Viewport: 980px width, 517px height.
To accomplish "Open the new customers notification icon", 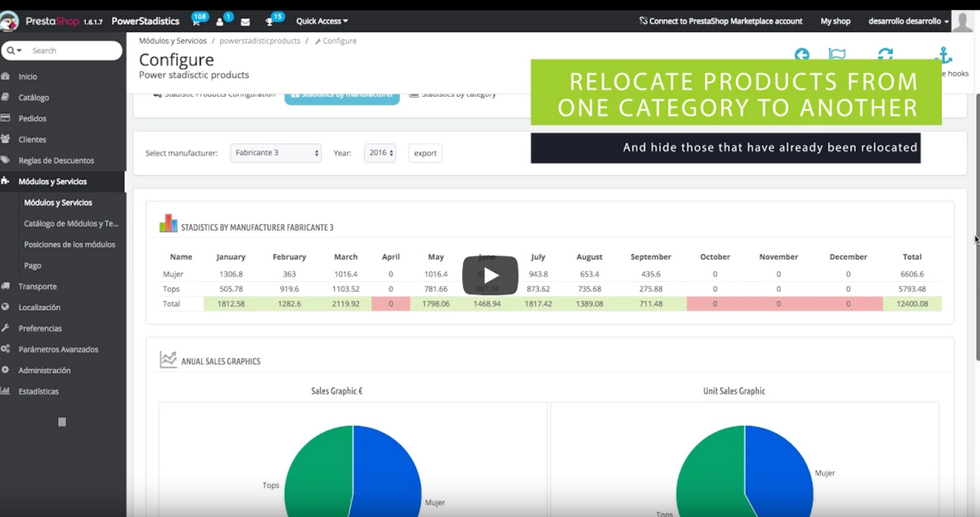I will (219, 22).
